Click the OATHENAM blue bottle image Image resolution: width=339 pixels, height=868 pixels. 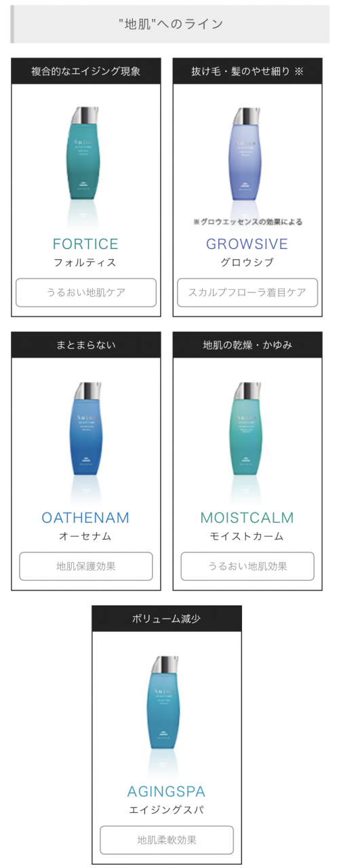coord(86,428)
